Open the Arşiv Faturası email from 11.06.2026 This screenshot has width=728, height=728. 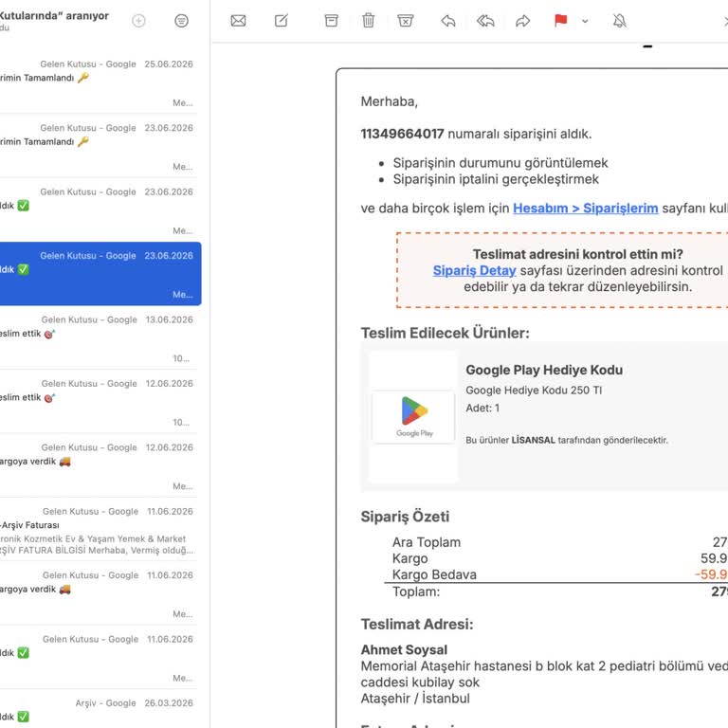coord(98,530)
